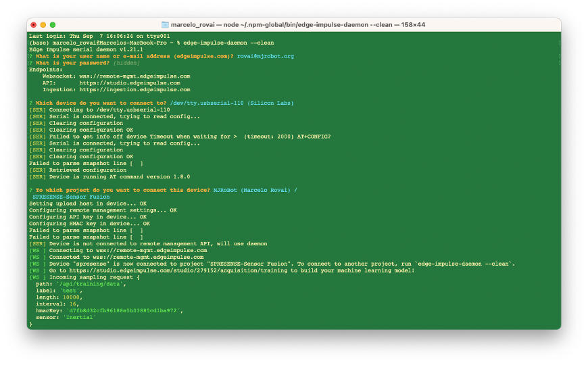
Task: Click the 'Which device do you want to connect to?' prompt
Action: click(x=101, y=103)
